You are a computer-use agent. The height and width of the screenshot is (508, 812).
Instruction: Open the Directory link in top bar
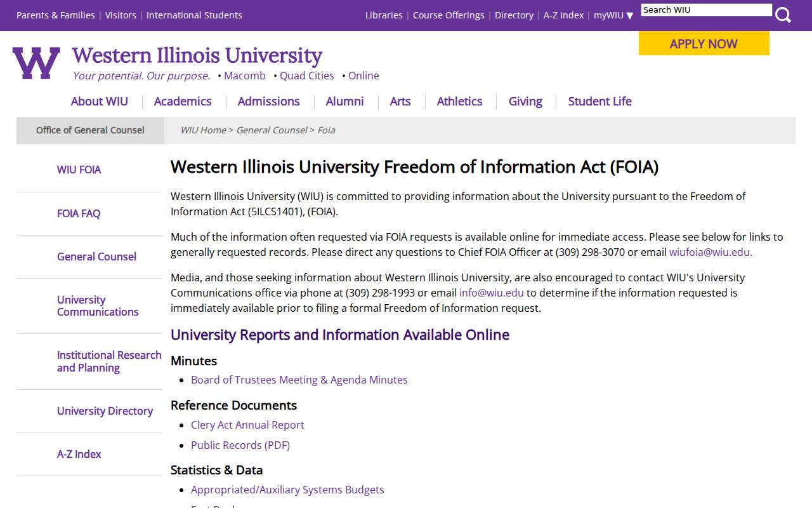pos(514,15)
